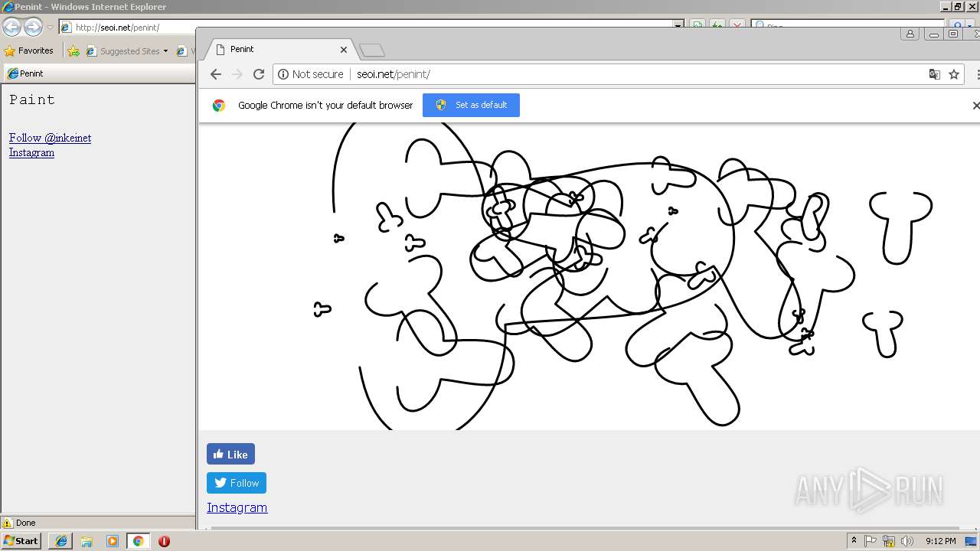Open the Favorites star button
This screenshot has height=551, width=980.
click(x=28, y=51)
